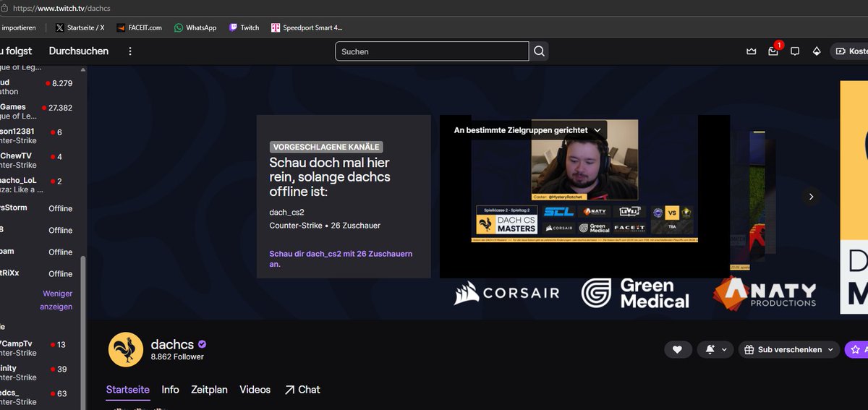The image size is (868, 410).
Task: Switch to the Videos tab
Action: (255, 389)
